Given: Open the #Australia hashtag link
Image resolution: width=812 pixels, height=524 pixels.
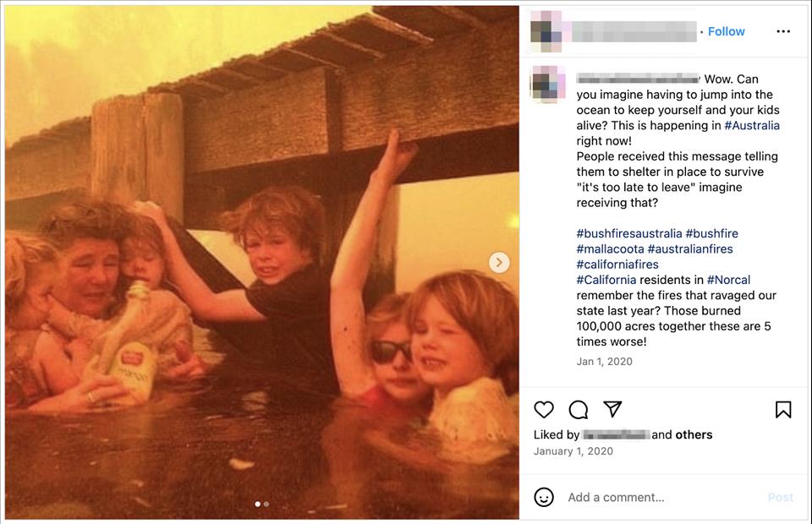Looking at the screenshot, I should [x=752, y=125].
